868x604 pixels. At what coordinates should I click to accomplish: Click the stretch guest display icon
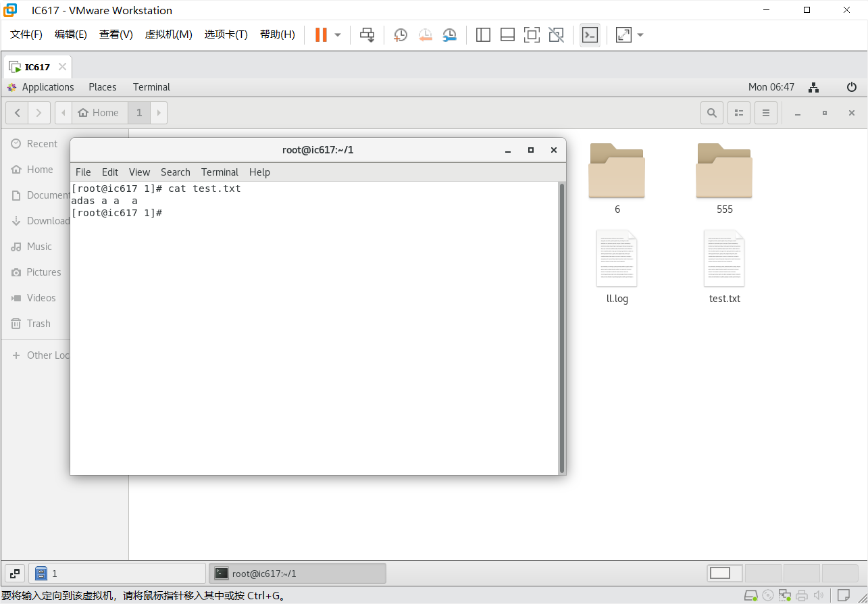tap(623, 34)
